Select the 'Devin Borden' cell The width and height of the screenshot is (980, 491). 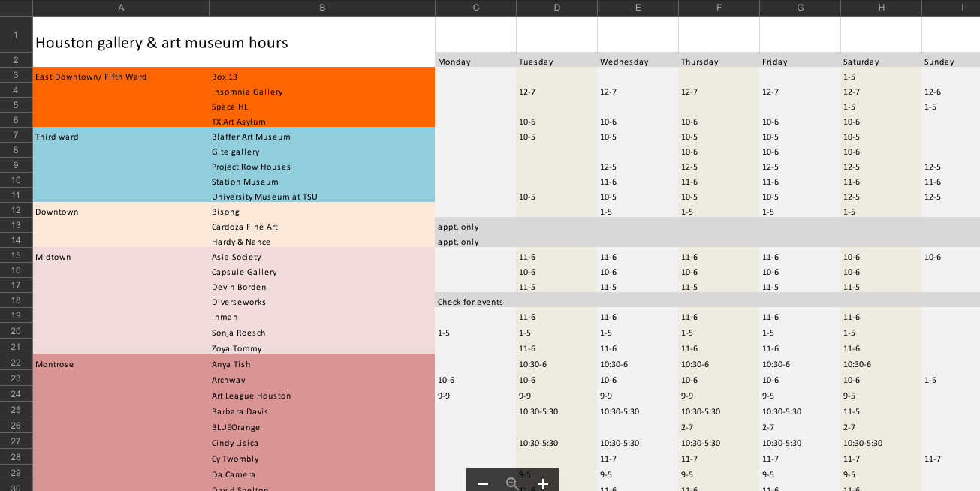pos(322,285)
